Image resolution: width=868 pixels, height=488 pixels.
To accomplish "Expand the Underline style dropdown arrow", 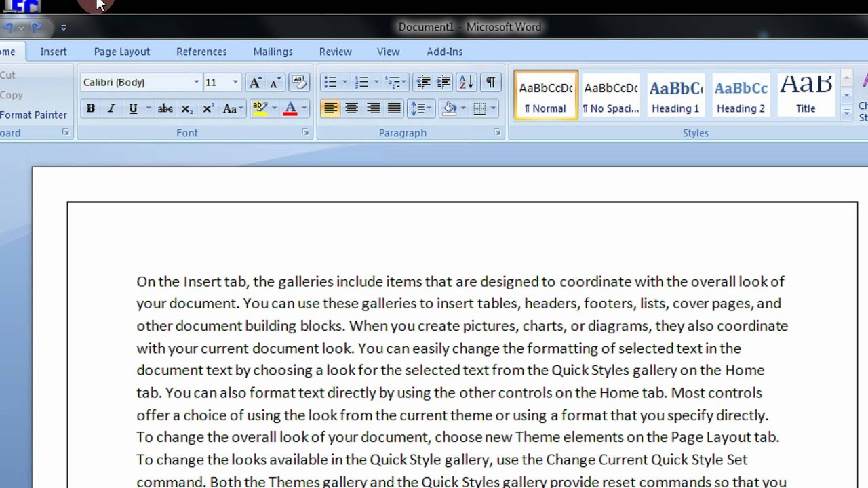I will [x=148, y=108].
